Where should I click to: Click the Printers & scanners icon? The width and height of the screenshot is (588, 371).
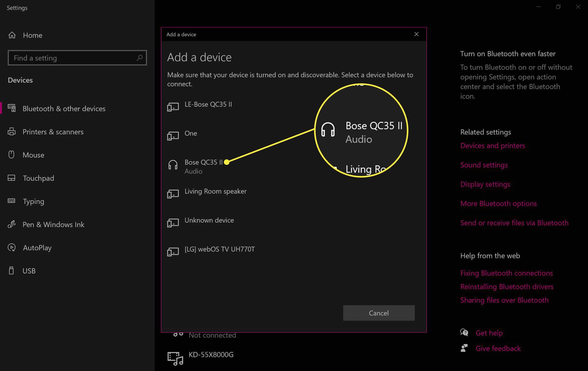tap(12, 132)
